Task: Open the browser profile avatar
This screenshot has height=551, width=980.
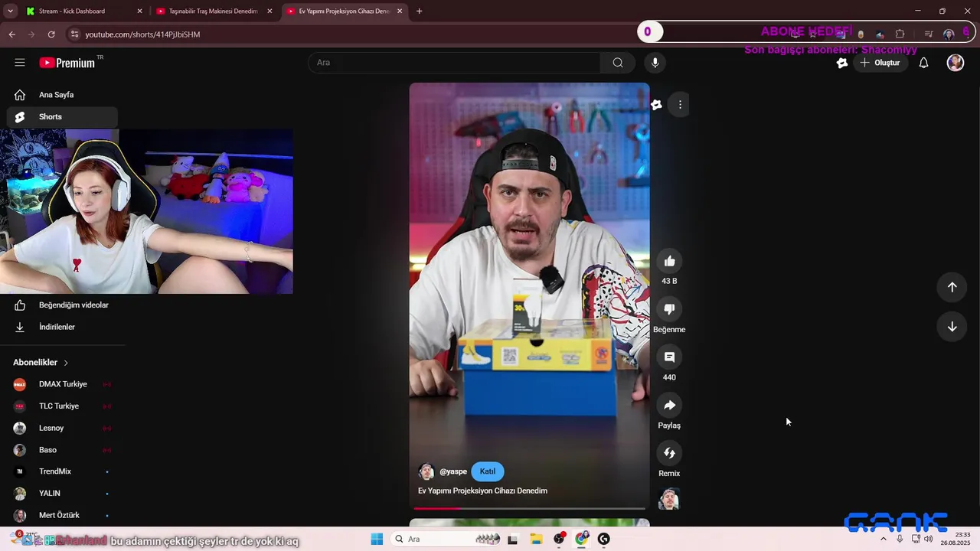Action: click(x=949, y=34)
